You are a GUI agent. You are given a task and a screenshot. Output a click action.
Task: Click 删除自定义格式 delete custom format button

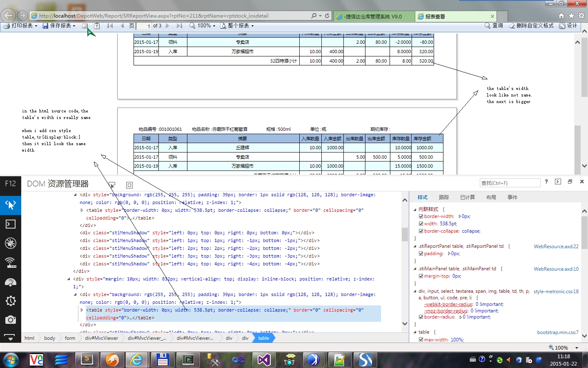(x=531, y=25)
